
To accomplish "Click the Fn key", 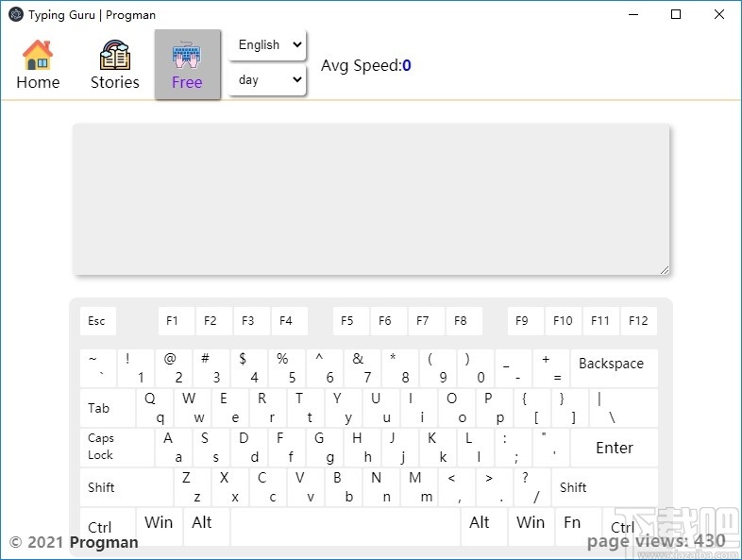I will 579,527.
